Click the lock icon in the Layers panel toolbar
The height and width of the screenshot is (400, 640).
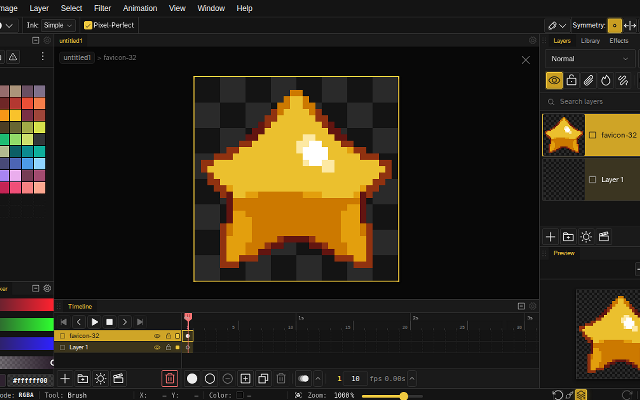click(571, 80)
